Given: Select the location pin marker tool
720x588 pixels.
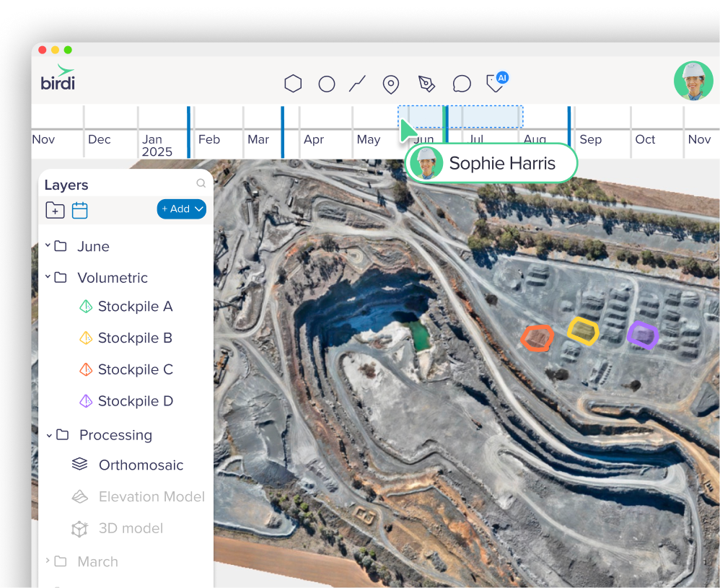Looking at the screenshot, I should point(391,84).
